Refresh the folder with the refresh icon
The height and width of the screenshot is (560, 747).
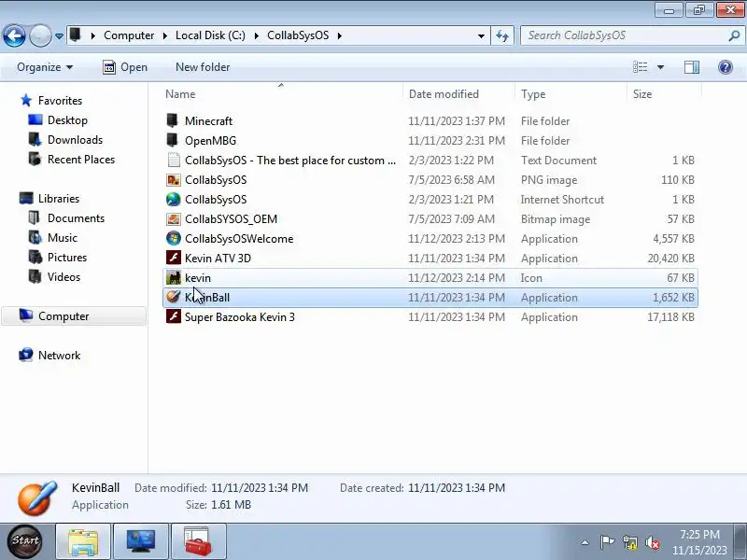[x=502, y=35]
